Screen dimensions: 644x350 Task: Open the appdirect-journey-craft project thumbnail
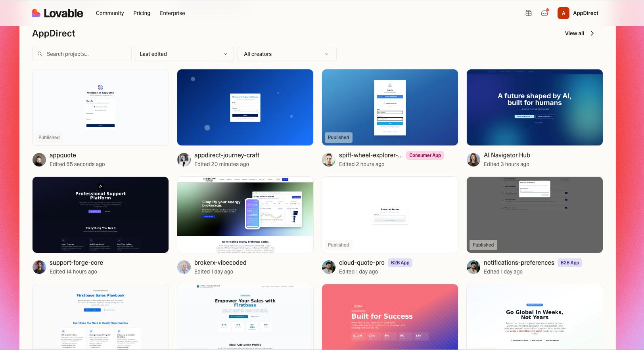pos(245,107)
